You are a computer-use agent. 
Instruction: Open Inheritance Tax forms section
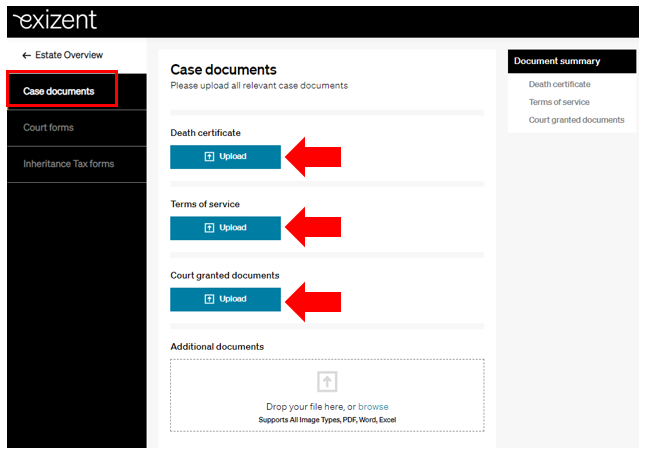pyautogui.click(x=77, y=164)
